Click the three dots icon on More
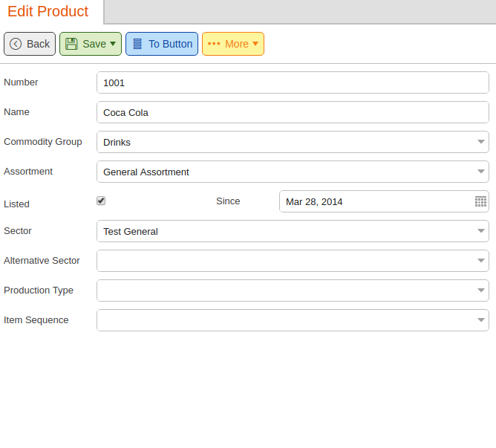The width and height of the screenshot is (496, 448). 214,44
